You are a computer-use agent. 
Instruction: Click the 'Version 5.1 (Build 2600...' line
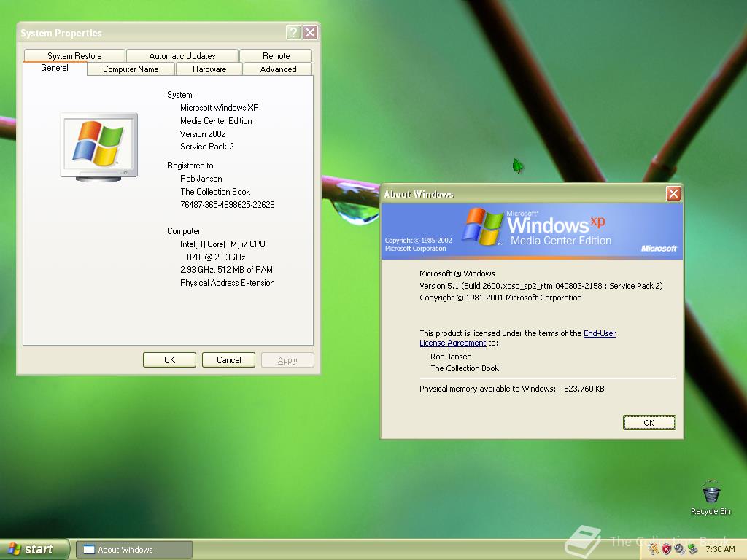tap(541, 286)
